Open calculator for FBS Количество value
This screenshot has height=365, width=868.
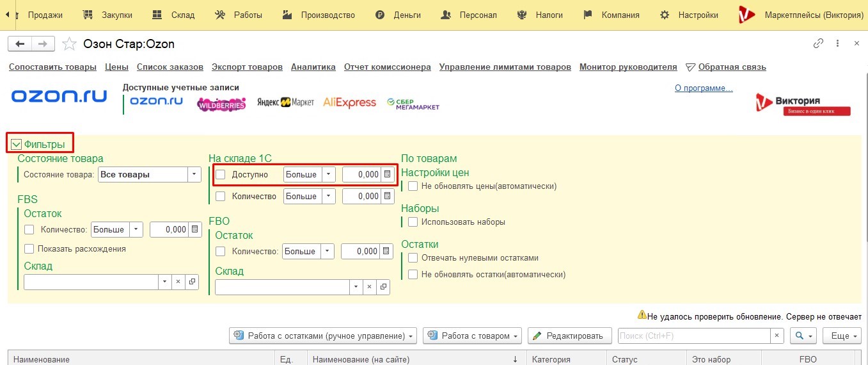pos(194,229)
